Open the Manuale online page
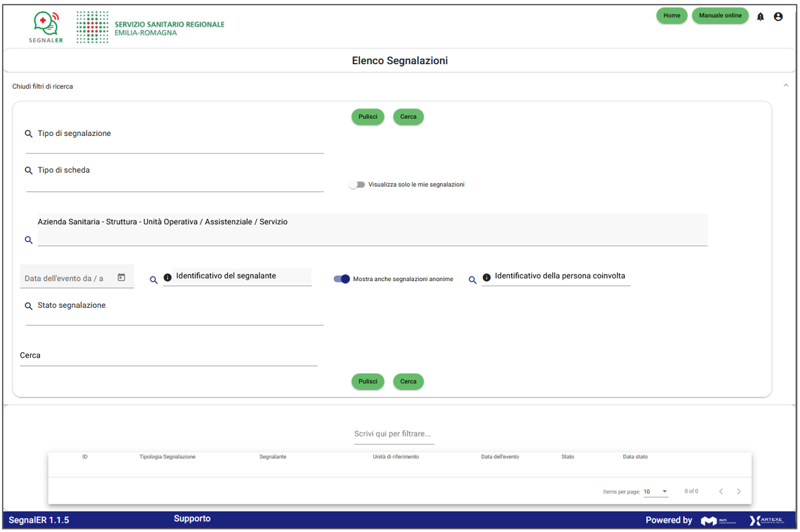This screenshot has width=800, height=532. (720, 16)
